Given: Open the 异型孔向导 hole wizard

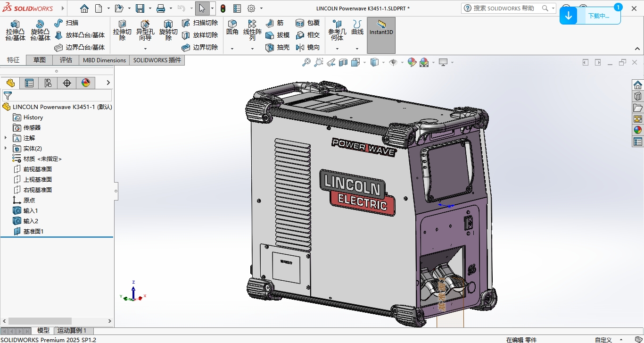Looking at the screenshot, I should pos(145,31).
